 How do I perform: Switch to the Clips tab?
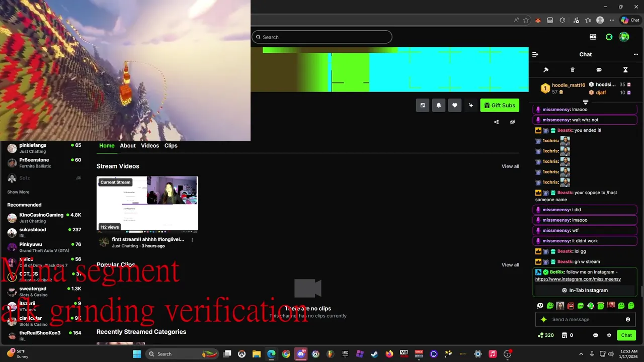point(171,145)
